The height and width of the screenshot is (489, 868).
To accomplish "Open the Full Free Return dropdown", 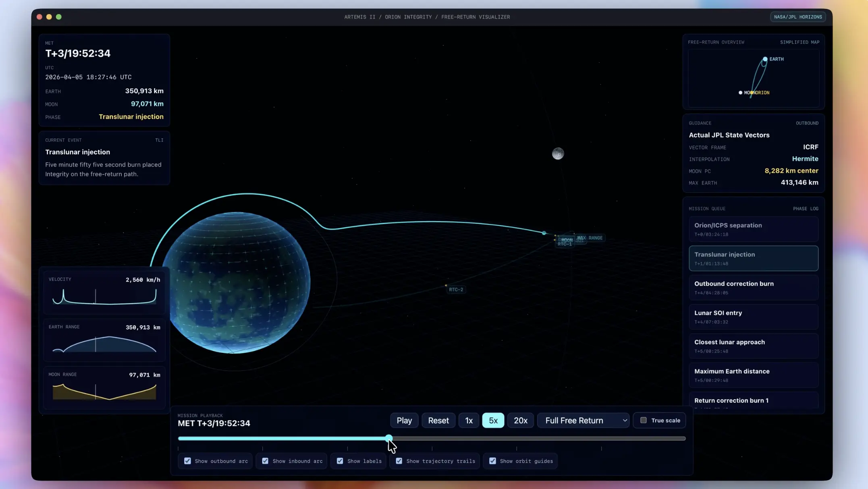I will (x=583, y=420).
